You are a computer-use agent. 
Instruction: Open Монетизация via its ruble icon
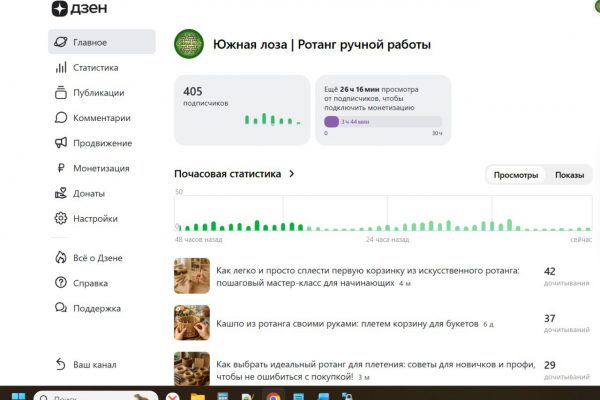pyautogui.click(x=60, y=168)
